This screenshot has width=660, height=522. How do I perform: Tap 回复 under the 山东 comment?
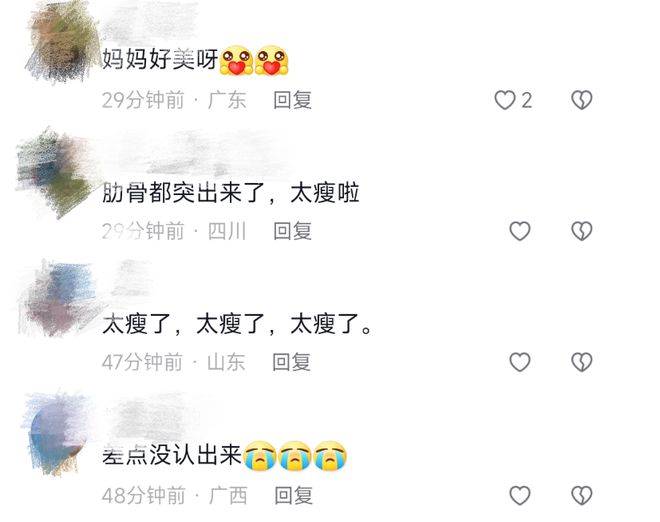coord(292,362)
